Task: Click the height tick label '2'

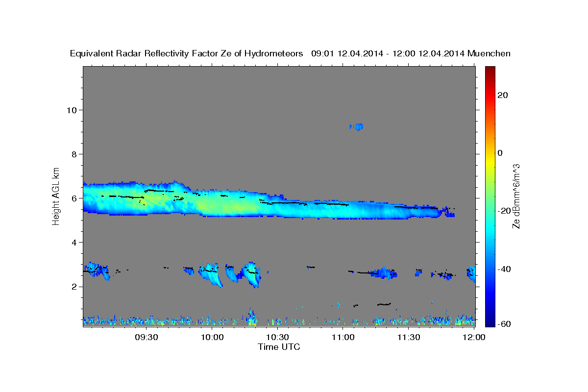Action: [73, 286]
